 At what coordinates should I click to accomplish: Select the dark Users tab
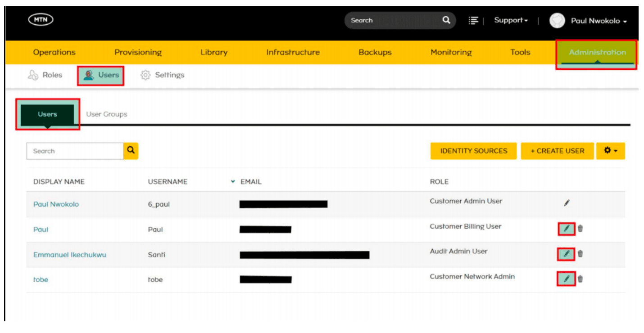[47, 115]
